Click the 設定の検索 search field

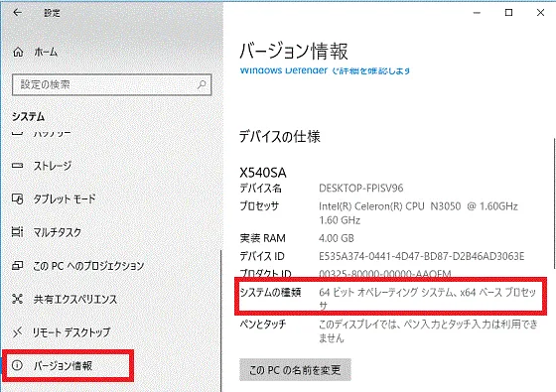point(111,84)
